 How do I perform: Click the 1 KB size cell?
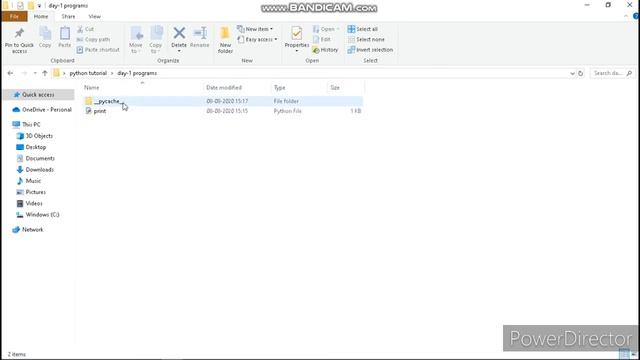pos(356,111)
